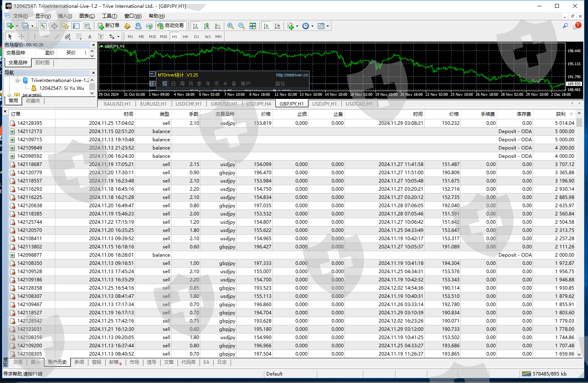
Task: Switch chart to candlestick display
Action: tap(207, 26)
